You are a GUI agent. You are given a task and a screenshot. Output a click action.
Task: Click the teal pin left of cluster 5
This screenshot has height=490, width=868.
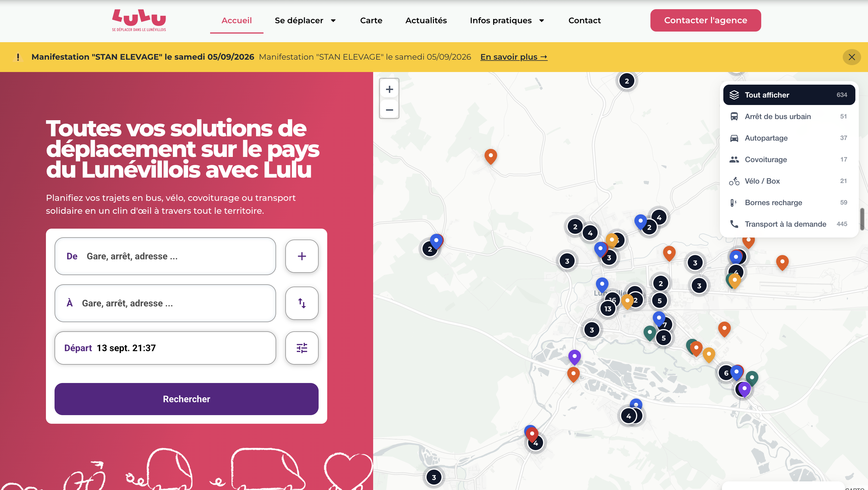click(649, 333)
